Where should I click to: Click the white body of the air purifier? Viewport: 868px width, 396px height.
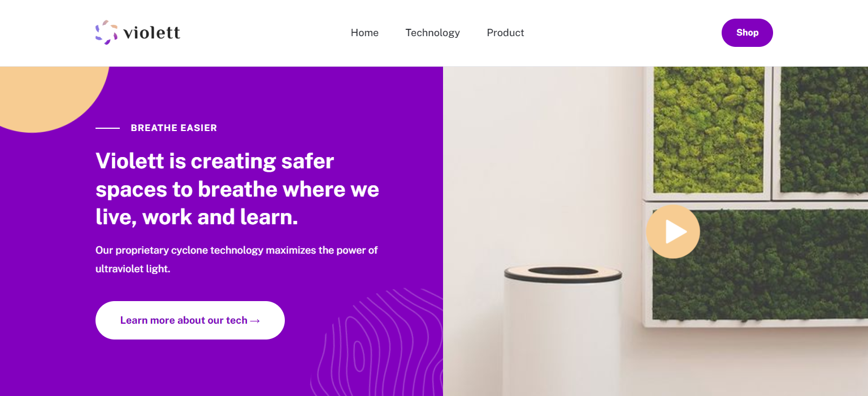tap(562, 339)
